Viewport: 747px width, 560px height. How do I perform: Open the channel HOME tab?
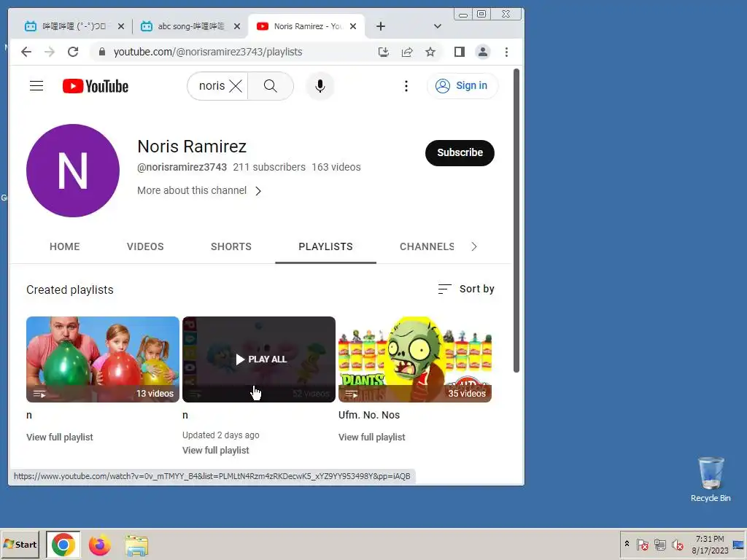[x=65, y=246]
